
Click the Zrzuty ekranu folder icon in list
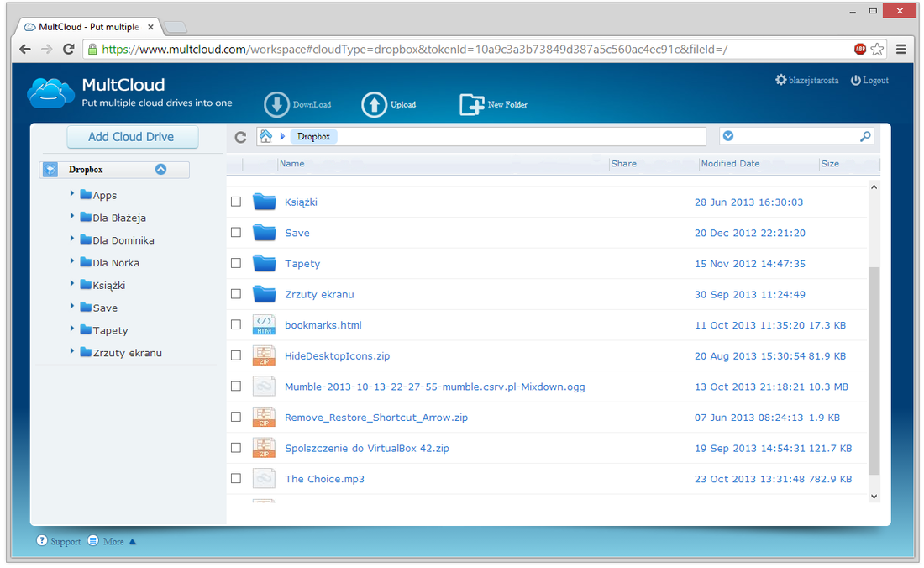265,293
